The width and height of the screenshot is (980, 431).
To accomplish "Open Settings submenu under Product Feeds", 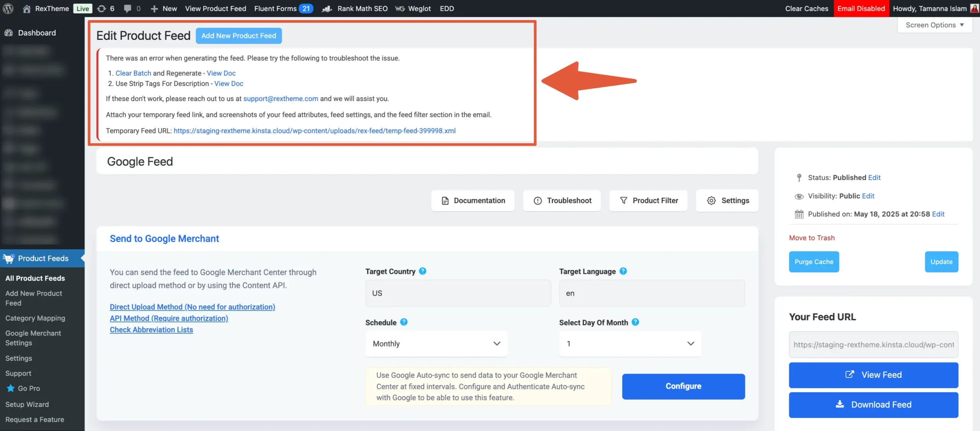I will 19,358.
